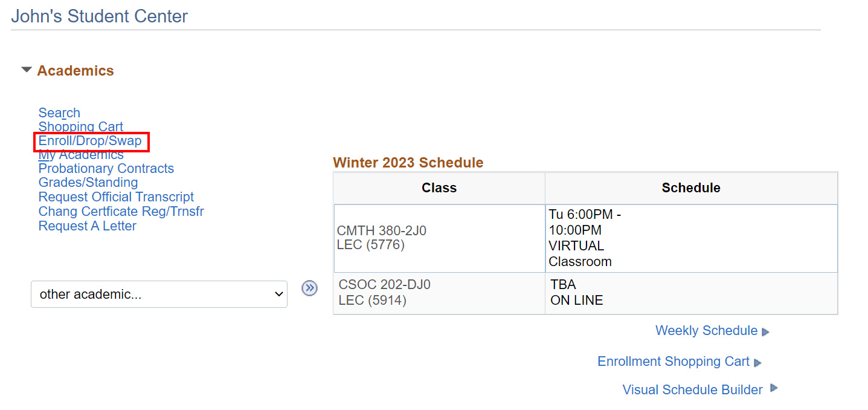Open Enroll/Drop/Swap link
Viewport: 868px width, 410px height.
click(x=90, y=141)
